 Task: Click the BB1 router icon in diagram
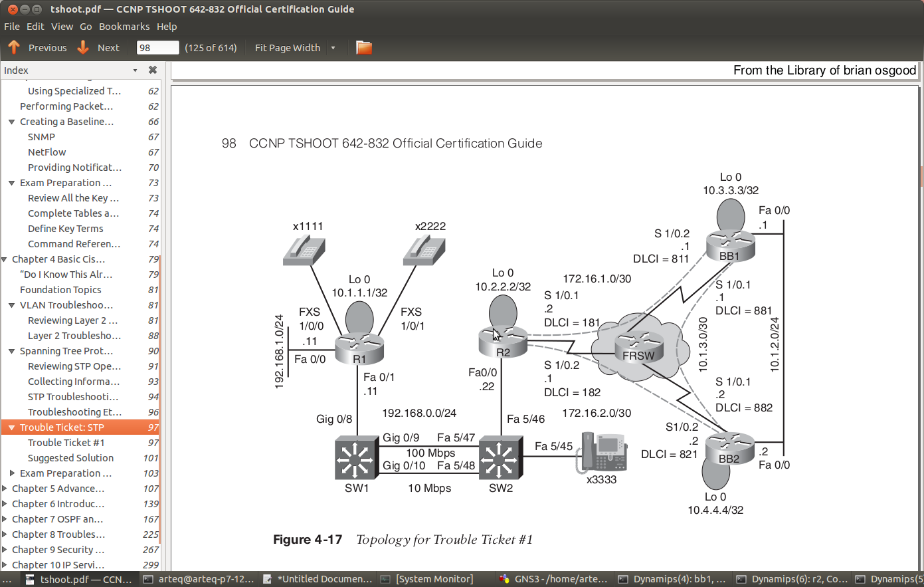[x=730, y=247]
